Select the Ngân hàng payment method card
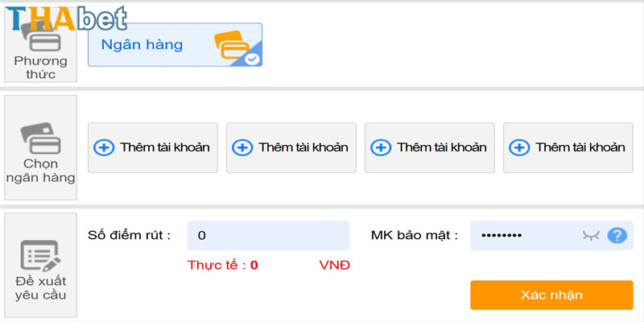The height and width of the screenshot is (322, 644). coord(175,45)
